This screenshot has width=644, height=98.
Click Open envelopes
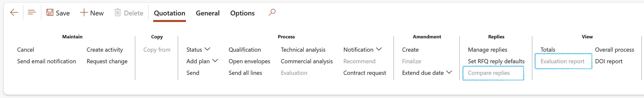pyautogui.click(x=249, y=61)
